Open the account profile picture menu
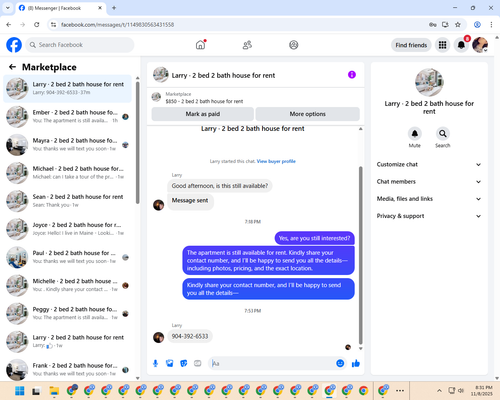 pos(480,45)
